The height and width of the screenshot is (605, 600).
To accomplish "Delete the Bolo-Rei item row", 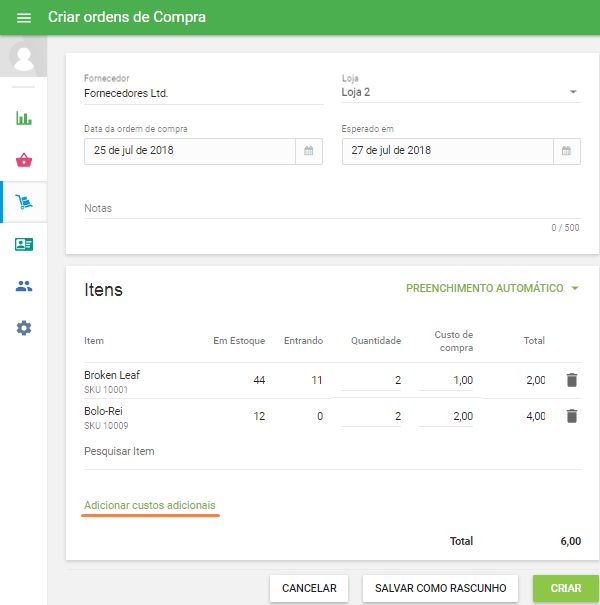I will click(x=571, y=416).
